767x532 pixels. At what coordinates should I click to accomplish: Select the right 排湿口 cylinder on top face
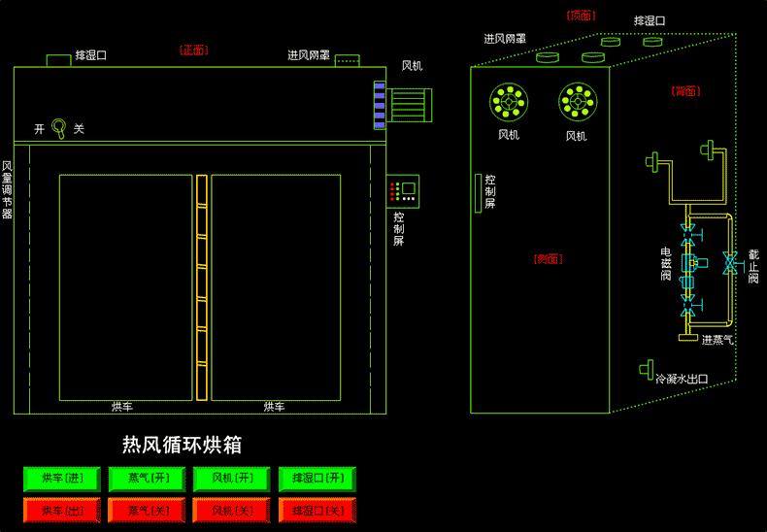coord(652,42)
